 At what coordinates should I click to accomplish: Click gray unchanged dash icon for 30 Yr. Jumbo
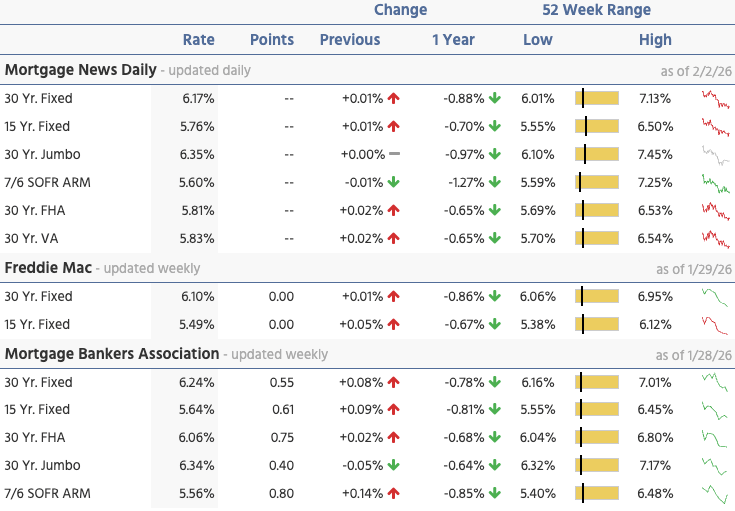(394, 155)
